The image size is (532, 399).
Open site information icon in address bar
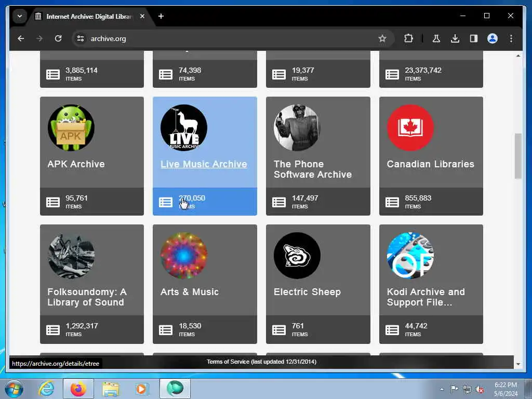pos(81,38)
